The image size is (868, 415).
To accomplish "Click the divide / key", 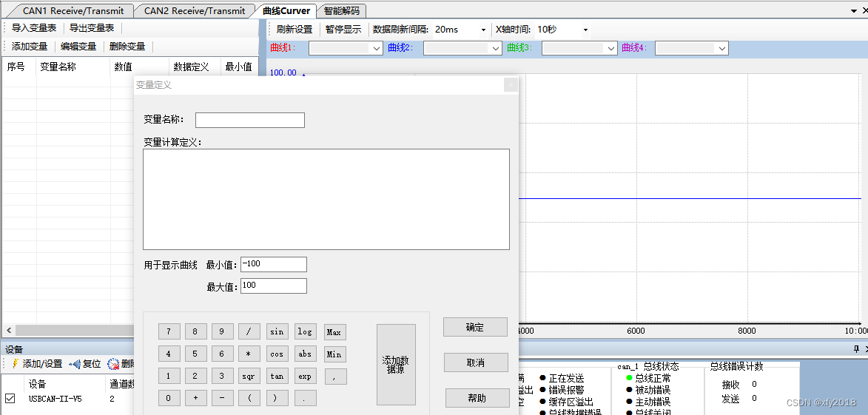I will [x=249, y=332].
